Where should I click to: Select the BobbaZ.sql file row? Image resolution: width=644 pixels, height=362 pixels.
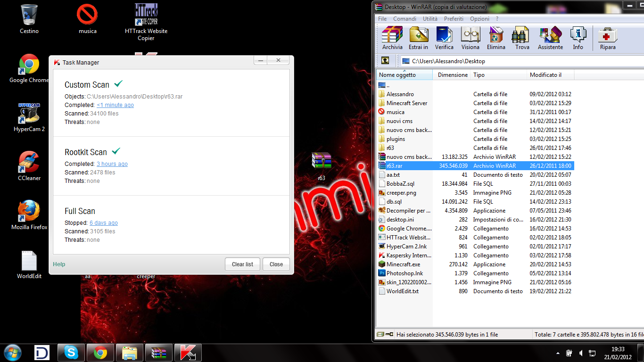(x=475, y=184)
